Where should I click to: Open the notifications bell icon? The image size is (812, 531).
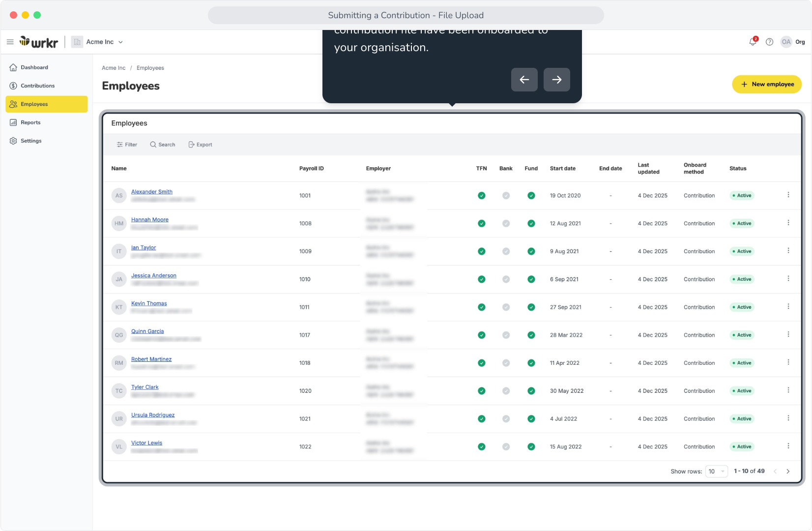[x=753, y=42]
